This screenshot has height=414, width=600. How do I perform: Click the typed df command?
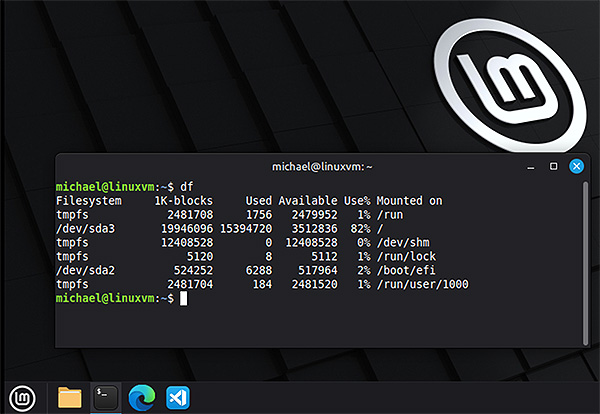coord(187,187)
